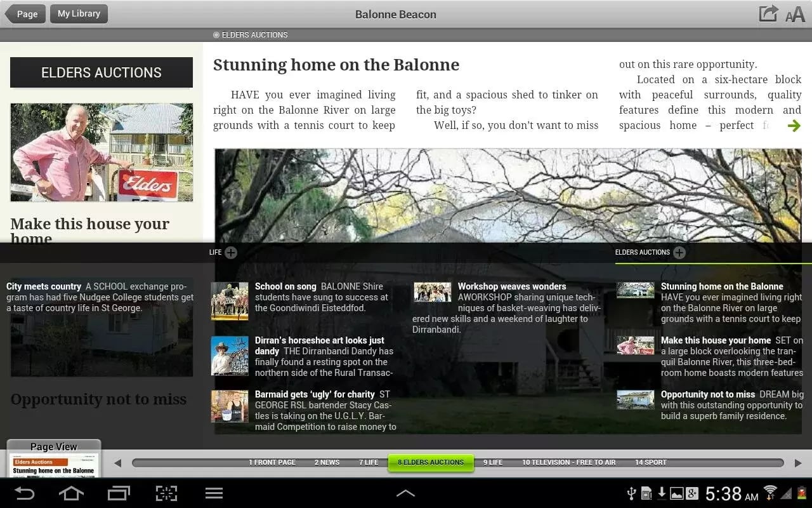Tap the USB notification icon
Image resolution: width=812 pixels, height=508 pixels.
click(631, 493)
